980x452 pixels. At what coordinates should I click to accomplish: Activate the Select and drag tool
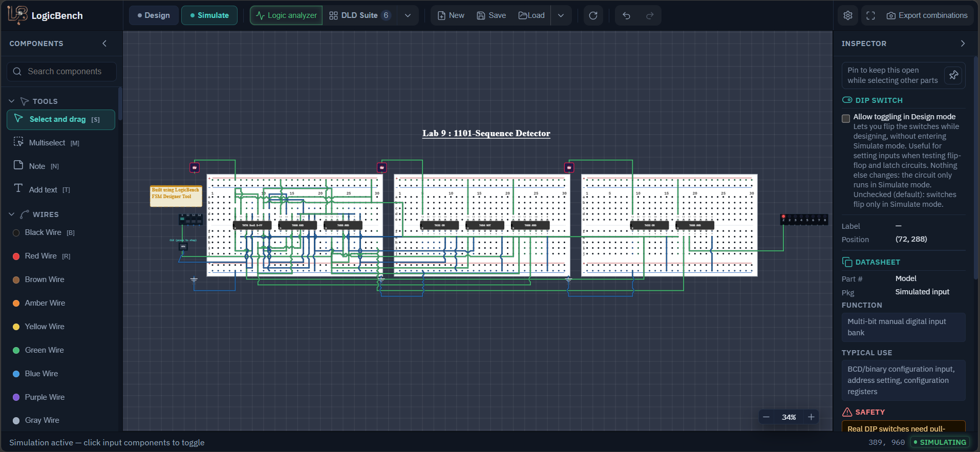[x=61, y=119]
